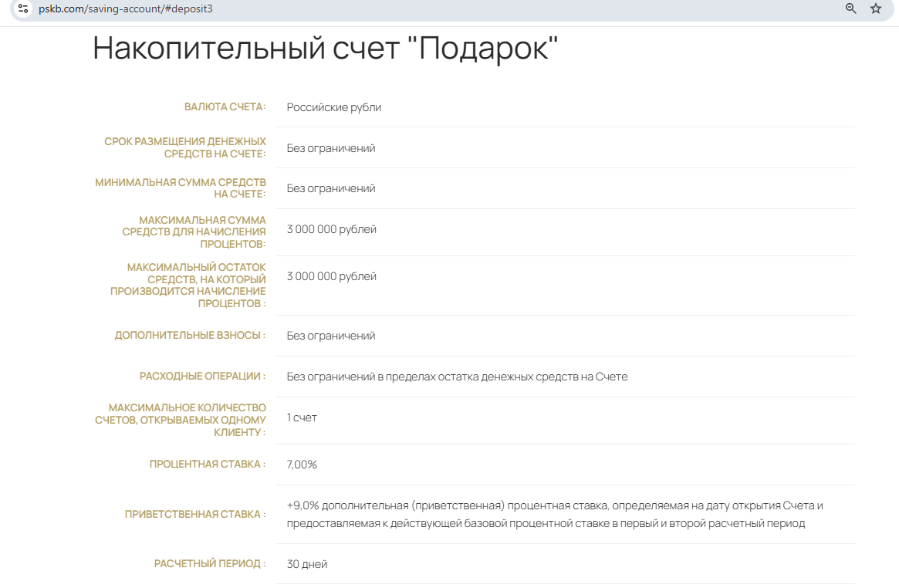
Task: Select the Российские рубли value
Action: [x=333, y=107]
